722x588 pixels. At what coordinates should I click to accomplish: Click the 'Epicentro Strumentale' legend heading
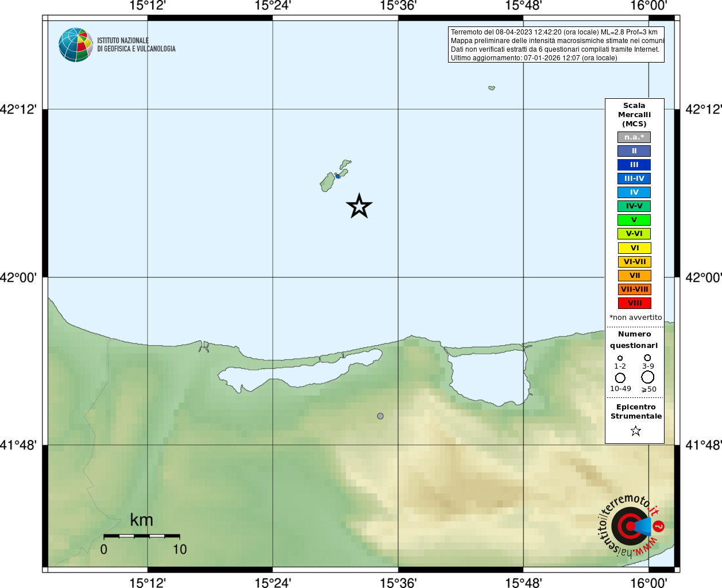pos(636,412)
